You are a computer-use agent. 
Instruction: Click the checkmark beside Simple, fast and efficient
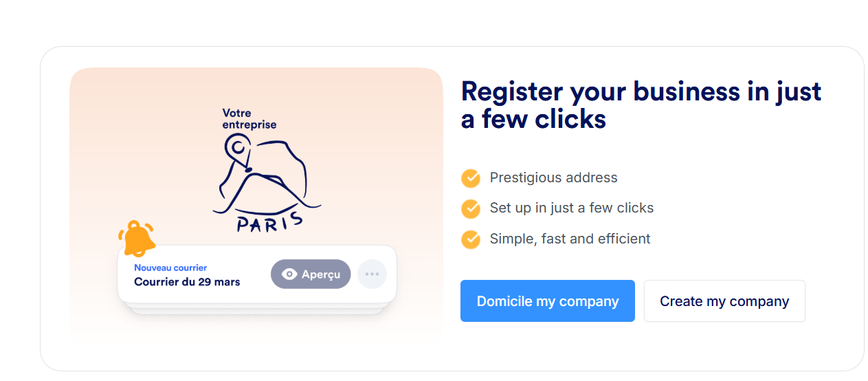click(x=471, y=239)
